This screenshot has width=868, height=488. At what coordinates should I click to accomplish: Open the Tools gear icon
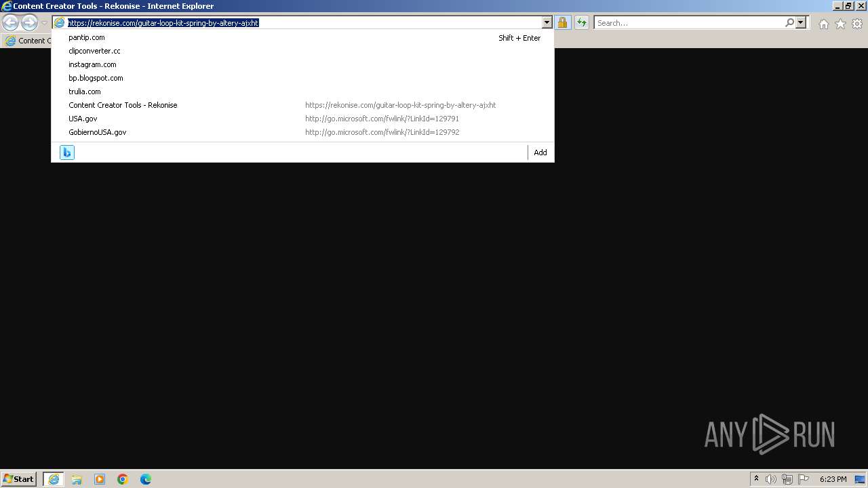[857, 24]
